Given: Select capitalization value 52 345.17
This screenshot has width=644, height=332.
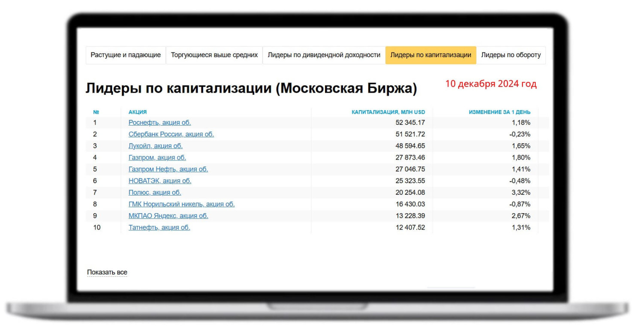Looking at the screenshot, I should click(x=410, y=123).
